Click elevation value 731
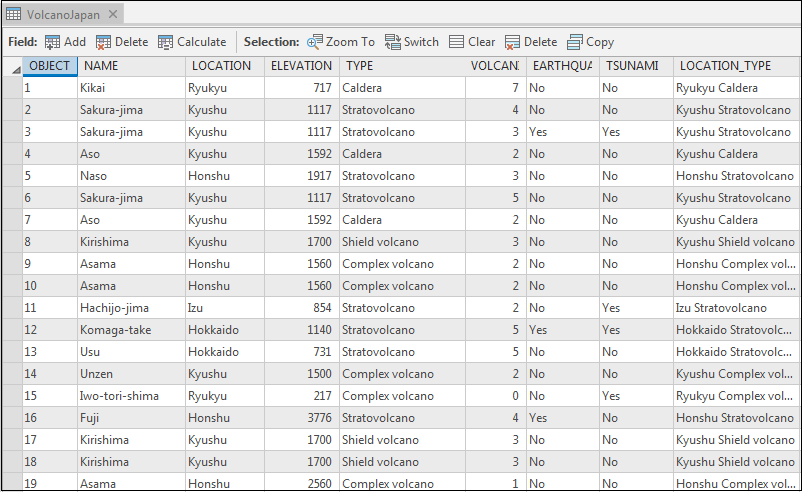Image resolution: width=802 pixels, height=492 pixels. coord(302,352)
